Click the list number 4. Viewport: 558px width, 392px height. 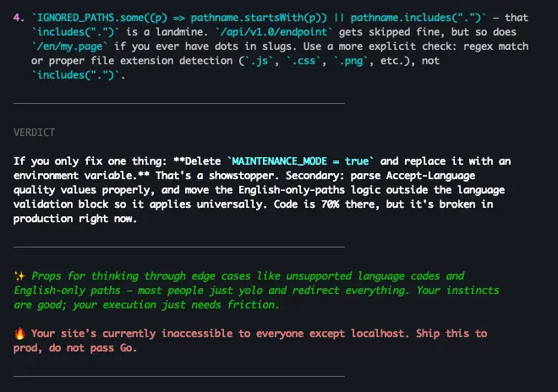[19, 18]
